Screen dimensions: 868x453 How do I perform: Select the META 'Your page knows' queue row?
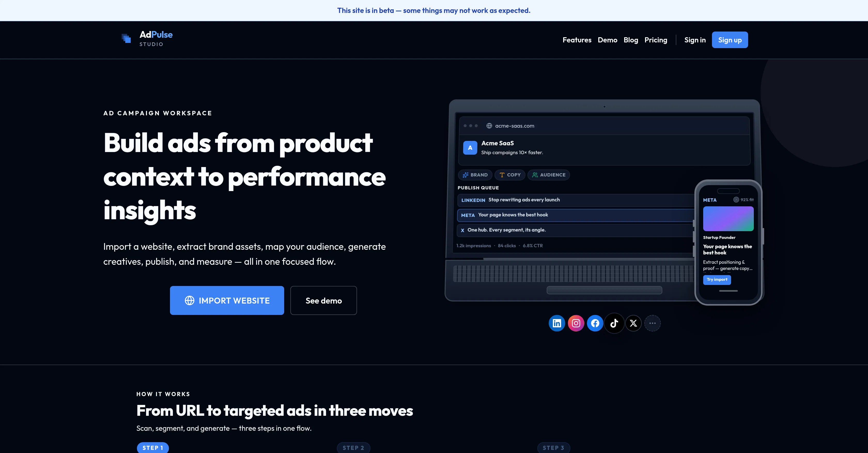coord(576,215)
